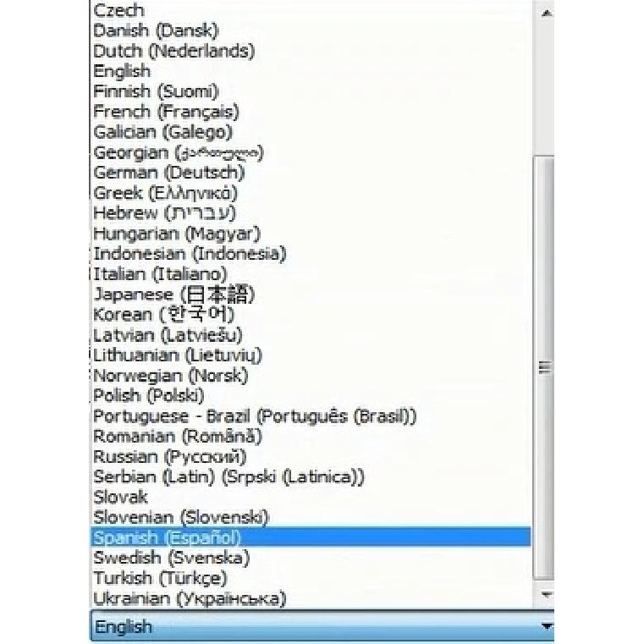This screenshot has width=644, height=644.
Task: Choose French (Français) option
Action: [311, 112]
